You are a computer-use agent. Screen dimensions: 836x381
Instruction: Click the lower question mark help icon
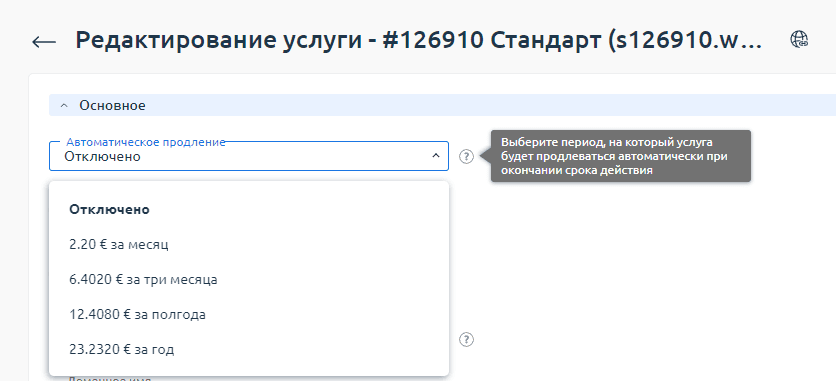467,339
